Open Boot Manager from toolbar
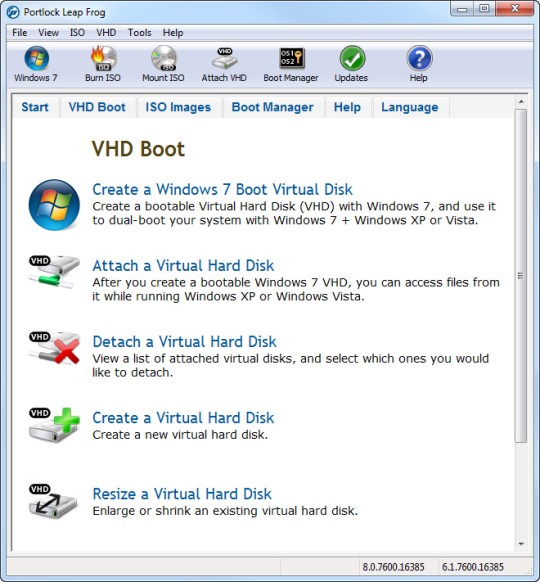This screenshot has height=582, width=540. tap(291, 58)
